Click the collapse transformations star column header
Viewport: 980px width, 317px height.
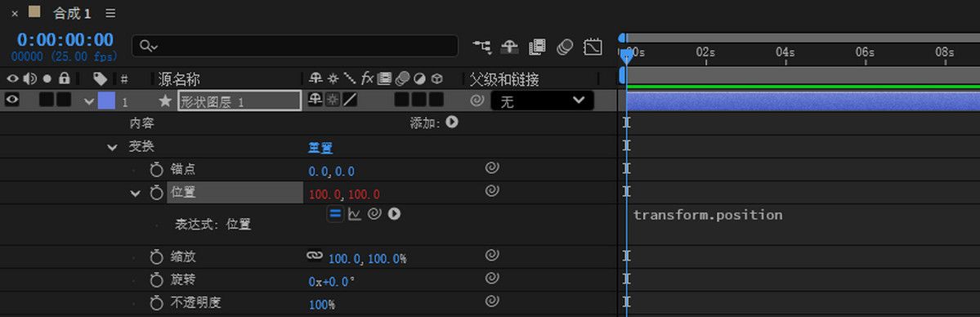click(x=333, y=78)
